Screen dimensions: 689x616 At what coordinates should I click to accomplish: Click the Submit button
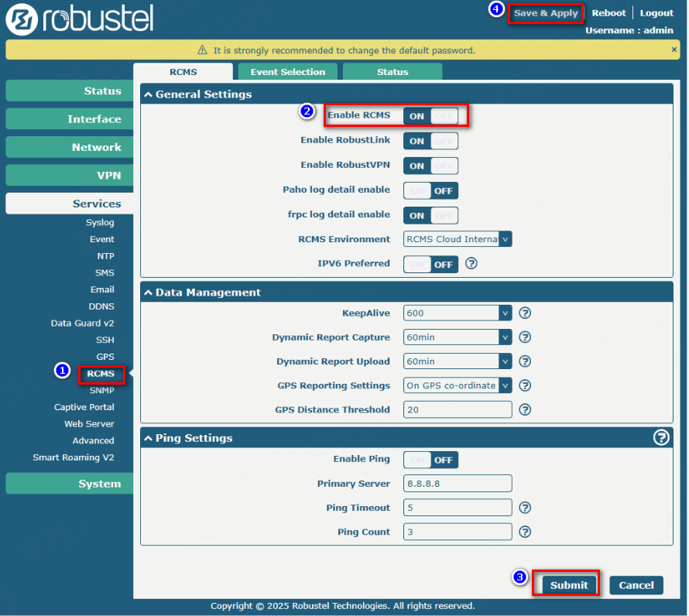pos(569,585)
